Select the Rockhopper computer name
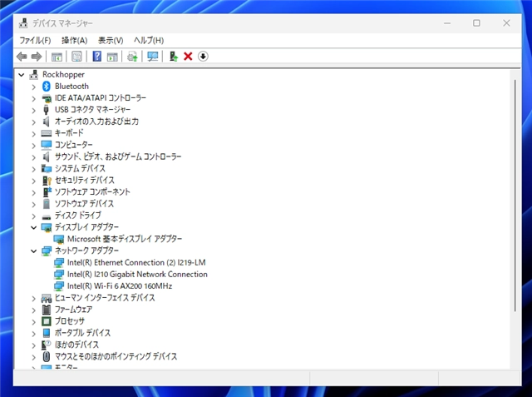 (x=63, y=74)
